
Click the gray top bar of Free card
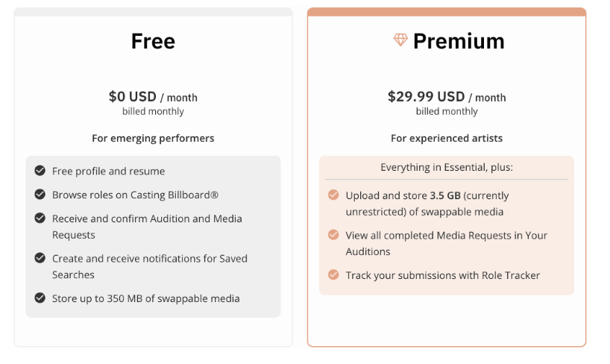coord(154,12)
